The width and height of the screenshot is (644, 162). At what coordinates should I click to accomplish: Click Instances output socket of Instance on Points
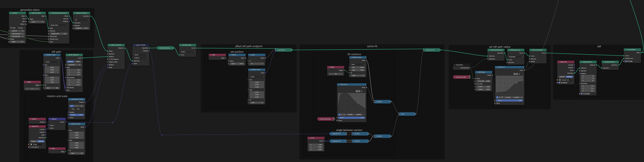pyautogui.click(x=125, y=48)
